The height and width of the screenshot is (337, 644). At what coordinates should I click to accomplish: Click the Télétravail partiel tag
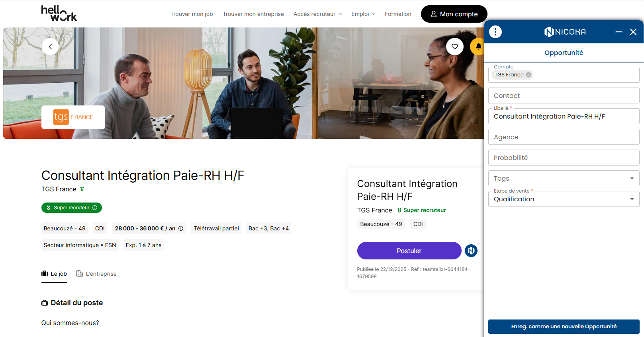coord(216,228)
